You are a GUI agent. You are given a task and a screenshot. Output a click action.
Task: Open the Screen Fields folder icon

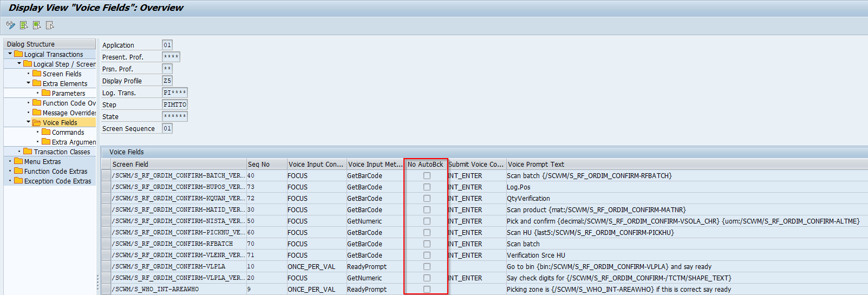(37, 74)
